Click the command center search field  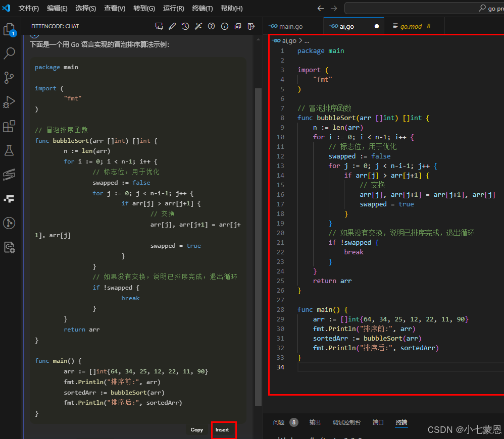pyautogui.click(x=424, y=9)
